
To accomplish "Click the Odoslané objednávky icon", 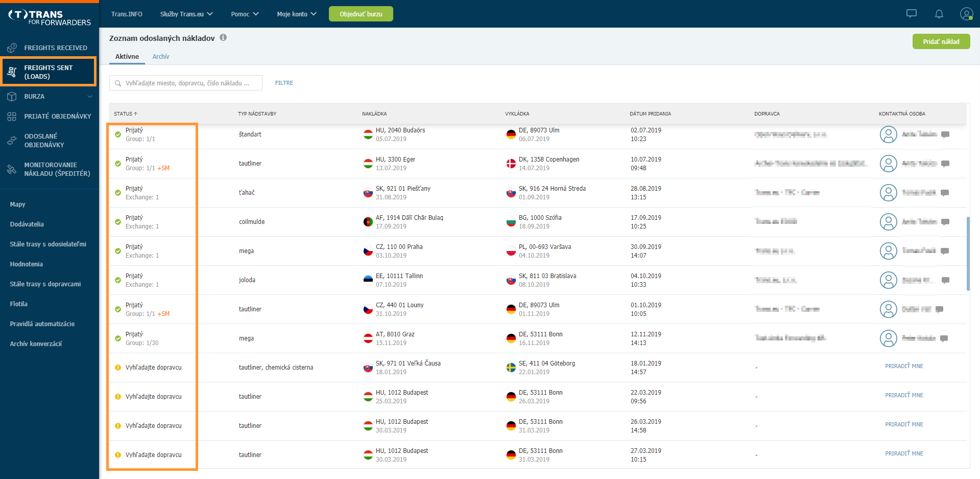I will click(x=12, y=140).
